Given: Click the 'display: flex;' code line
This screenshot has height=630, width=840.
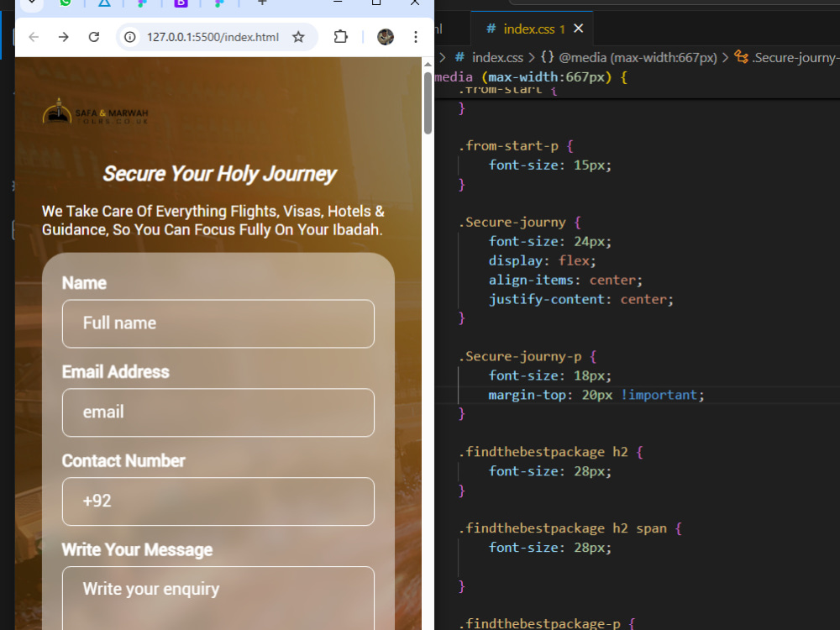Looking at the screenshot, I should click(x=542, y=261).
